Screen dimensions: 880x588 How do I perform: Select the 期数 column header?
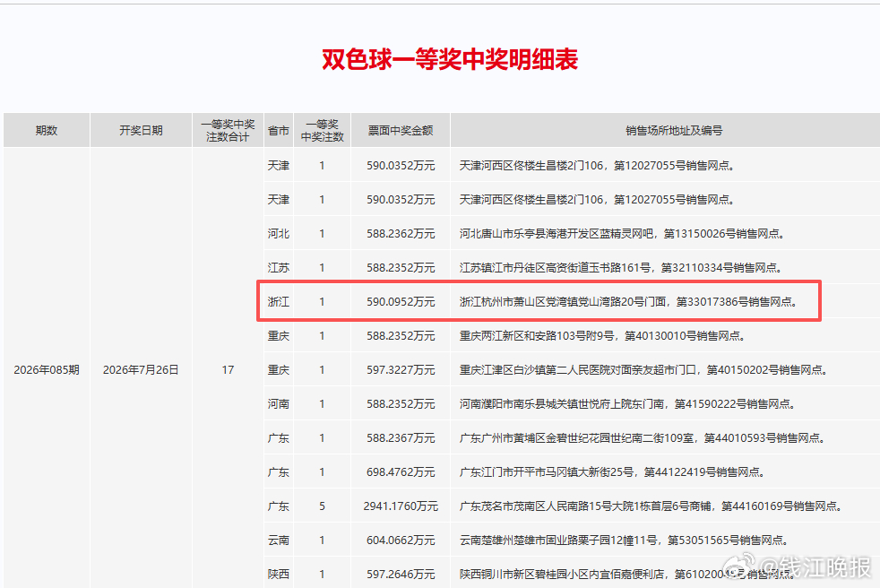[47, 130]
